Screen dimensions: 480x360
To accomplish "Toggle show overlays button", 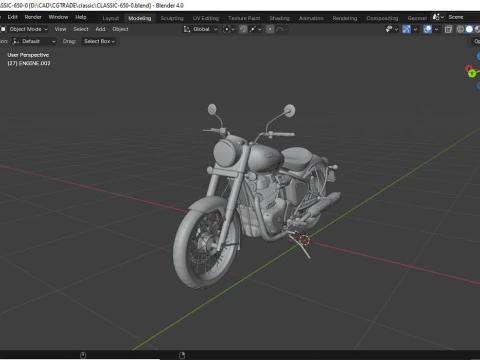I will (427, 29).
